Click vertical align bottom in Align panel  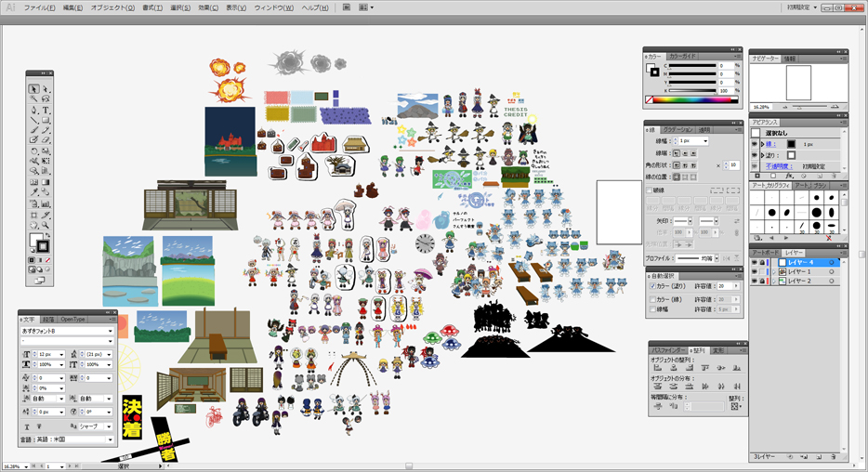point(737,368)
